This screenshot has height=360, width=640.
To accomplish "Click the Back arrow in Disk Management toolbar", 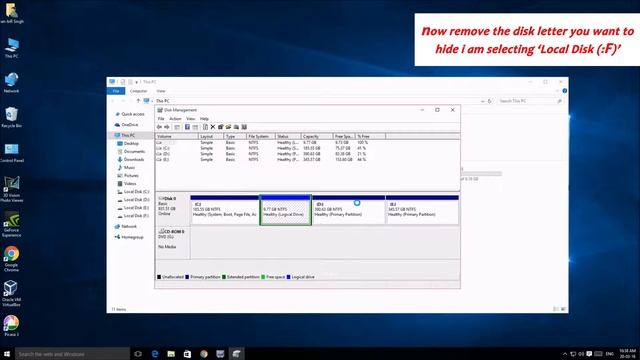I will 159,127.
